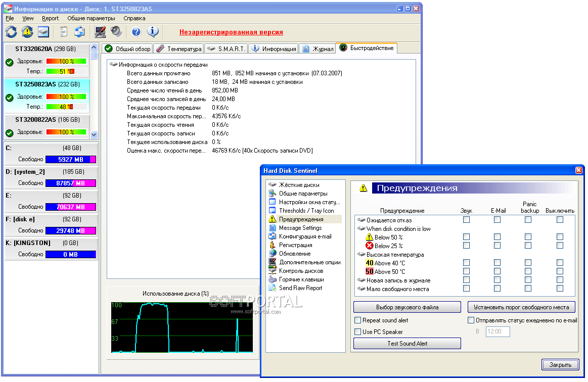Check Отправлять статус ежедневно по e-mail
Screen dimensions: 588x382
pos(471,320)
